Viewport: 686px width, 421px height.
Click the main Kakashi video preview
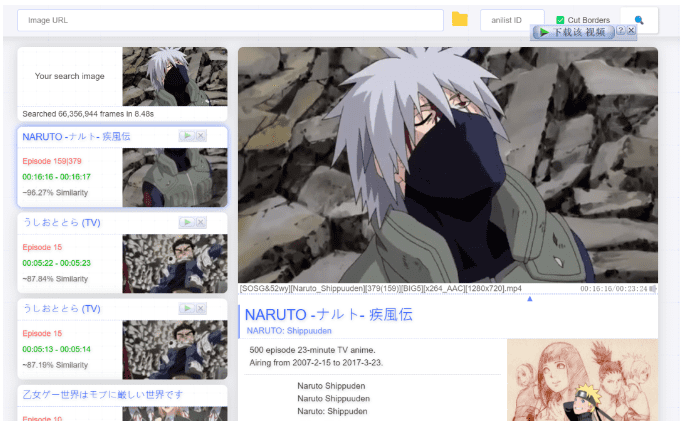click(x=448, y=165)
